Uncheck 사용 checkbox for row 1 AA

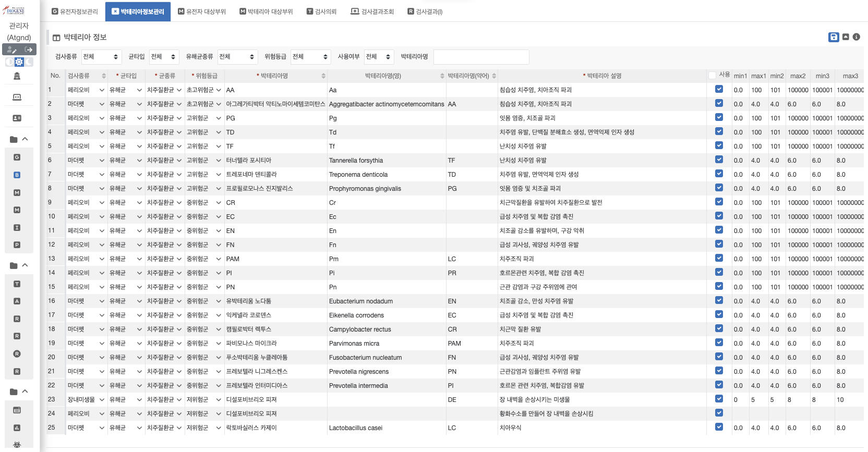[719, 89]
